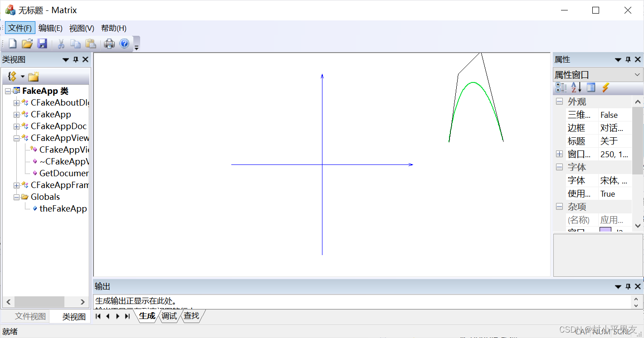
Task: Expand the CFakeAppFrame class node
Action: pyautogui.click(x=16, y=185)
